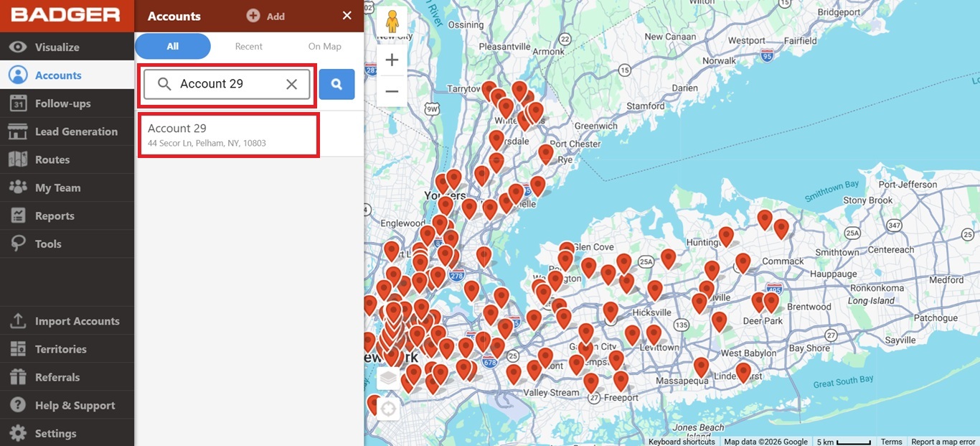Open Follow-ups calendar icon
The image size is (980, 446).
18,103
